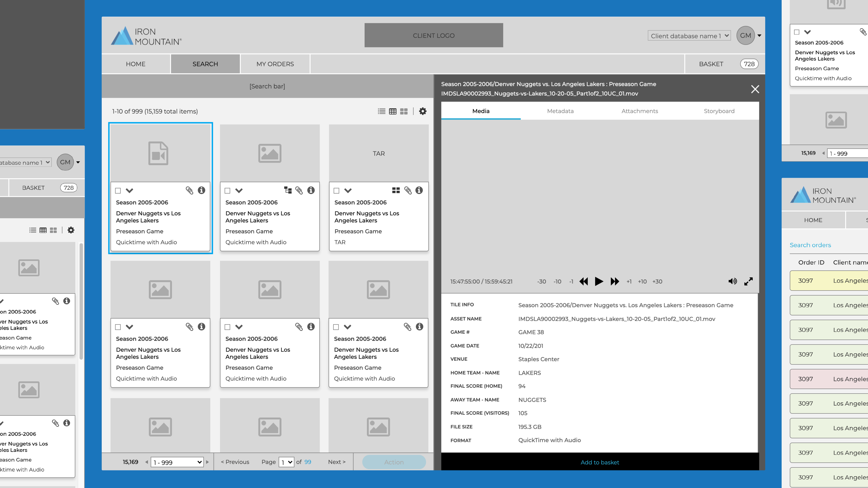Switch to the Metadata tab
868x488 pixels.
pos(560,111)
